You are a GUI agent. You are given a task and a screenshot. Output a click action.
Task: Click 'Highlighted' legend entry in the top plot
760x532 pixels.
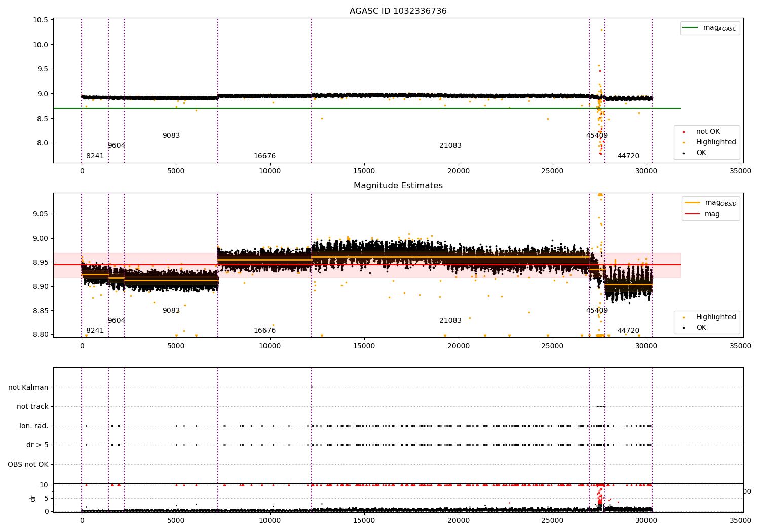709,142
